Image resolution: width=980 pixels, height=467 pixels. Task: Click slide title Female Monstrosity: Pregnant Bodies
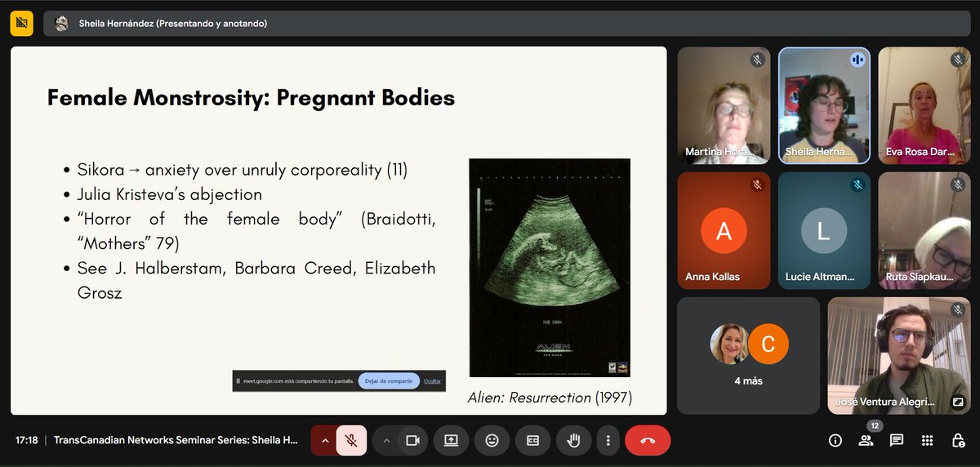pos(251,98)
